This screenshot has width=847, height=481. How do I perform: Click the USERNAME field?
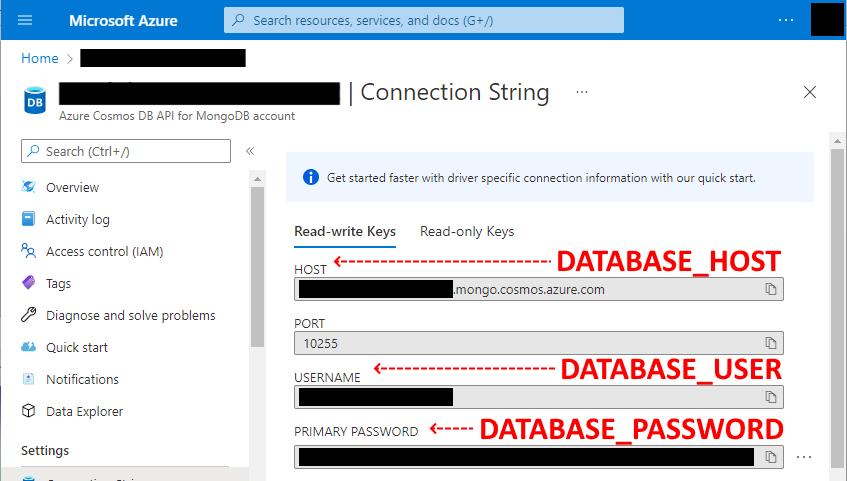coord(539,397)
